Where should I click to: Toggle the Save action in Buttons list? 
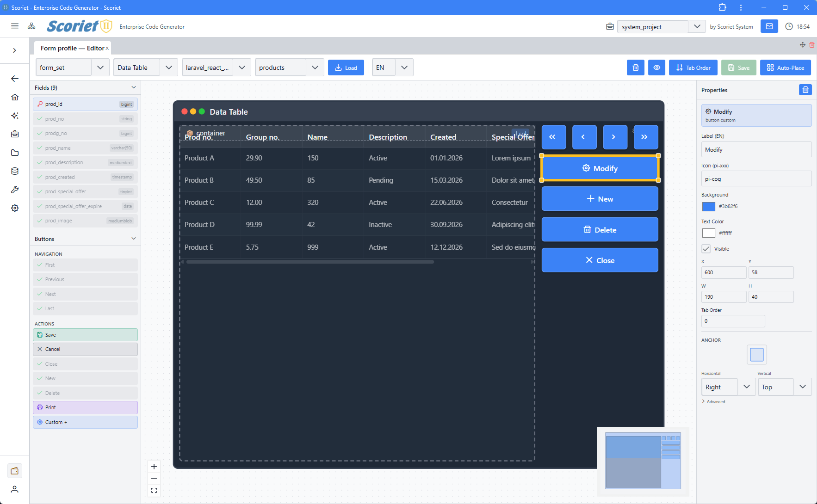pos(85,335)
